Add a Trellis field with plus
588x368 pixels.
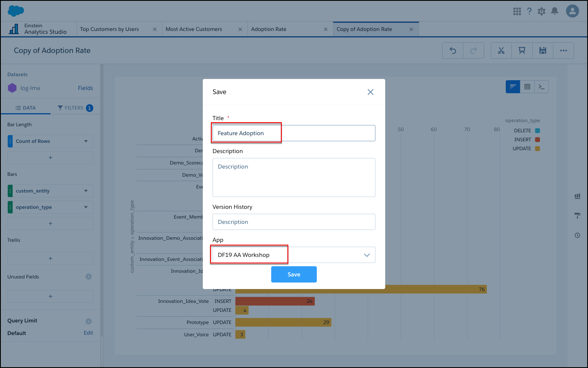pos(50,258)
